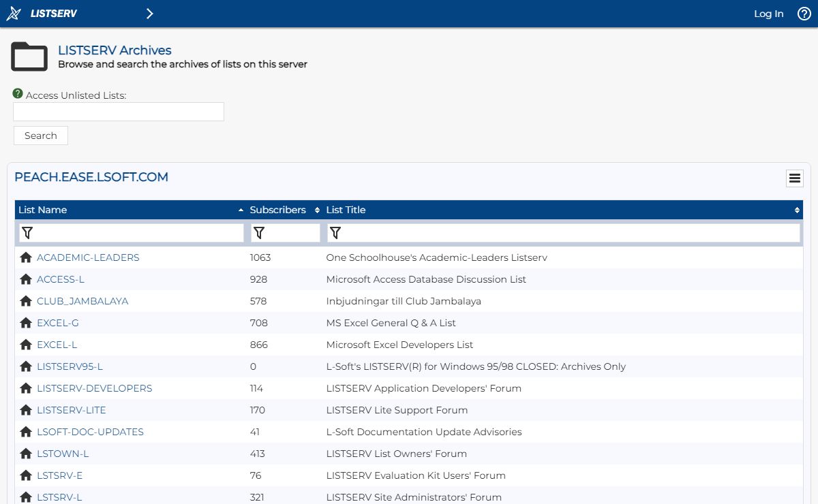818x504 pixels.
Task: Click the List Title filter field
Action: pyautogui.click(x=564, y=233)
